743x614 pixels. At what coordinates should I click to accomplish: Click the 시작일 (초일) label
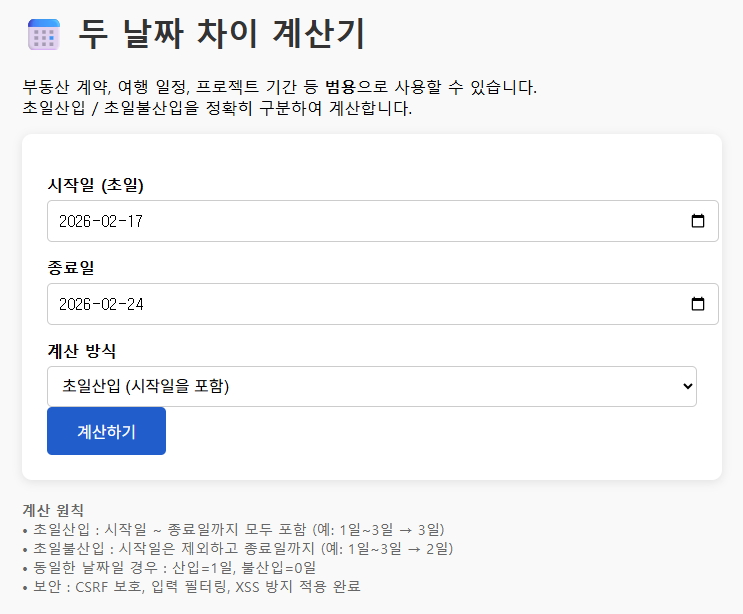click(x=96, y=185)
